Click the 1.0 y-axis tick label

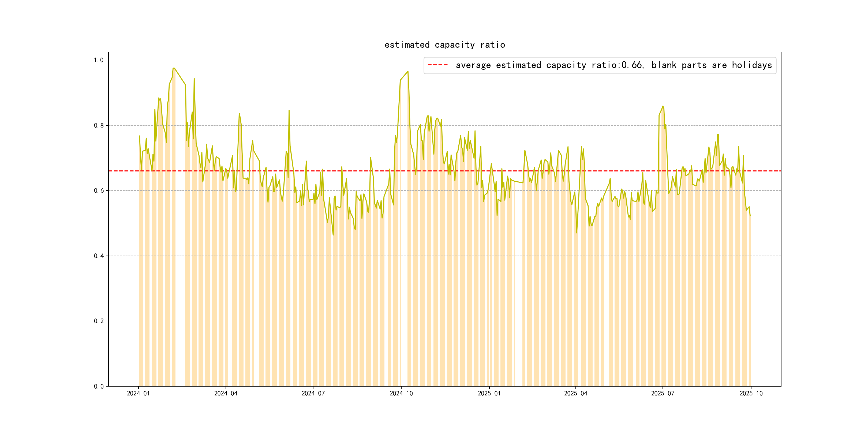tap(99, 60)
